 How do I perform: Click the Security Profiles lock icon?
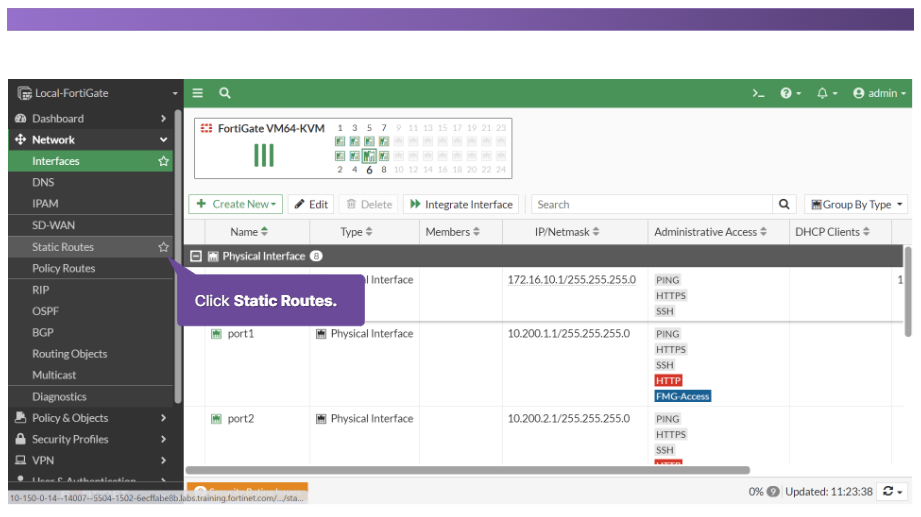pyautogui.click(x=21, y=439)
